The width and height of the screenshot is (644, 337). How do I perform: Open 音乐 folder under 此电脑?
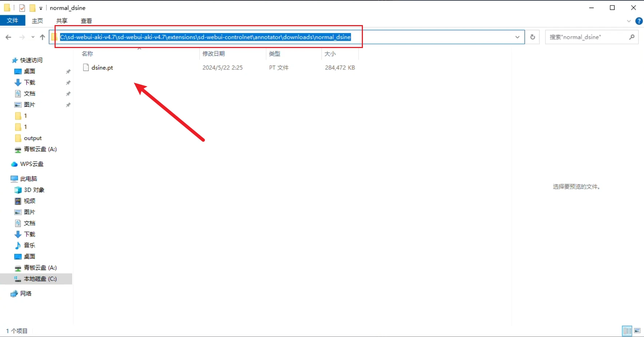pos(29,245)
